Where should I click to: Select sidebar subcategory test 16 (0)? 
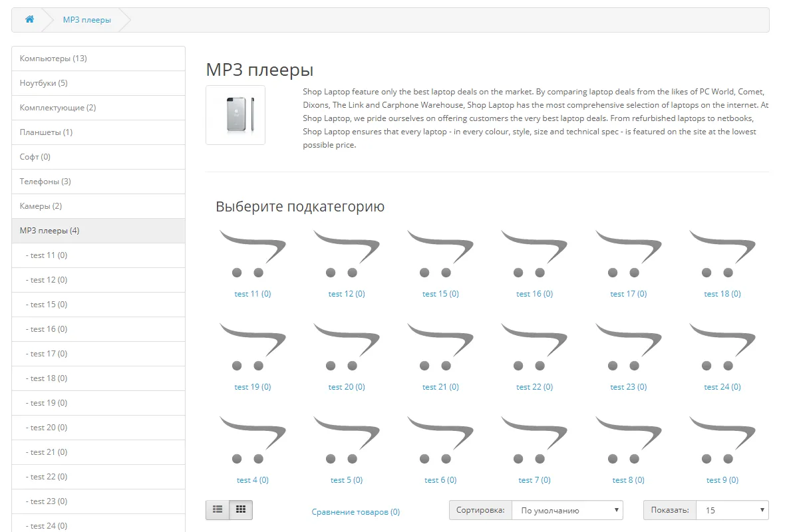pos(98,329)
